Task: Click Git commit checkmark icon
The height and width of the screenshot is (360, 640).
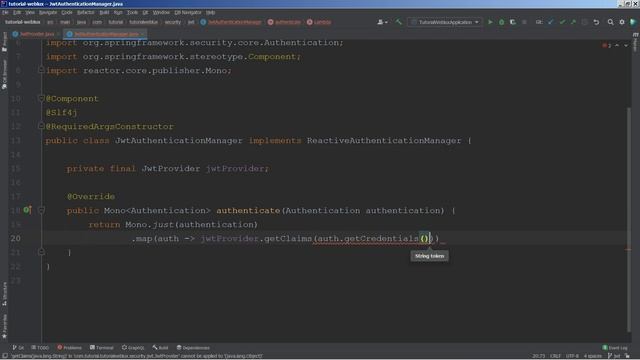Action: [562, 22]
